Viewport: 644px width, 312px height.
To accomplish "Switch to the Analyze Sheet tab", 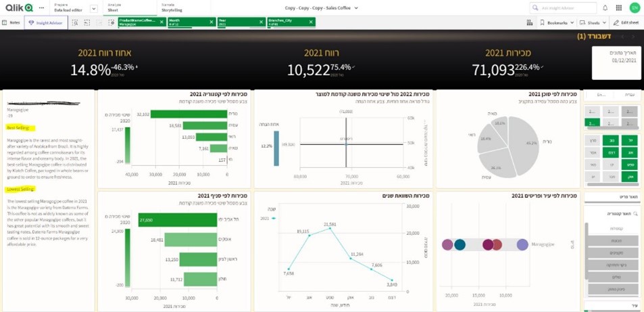I will [x=115, y=8].
